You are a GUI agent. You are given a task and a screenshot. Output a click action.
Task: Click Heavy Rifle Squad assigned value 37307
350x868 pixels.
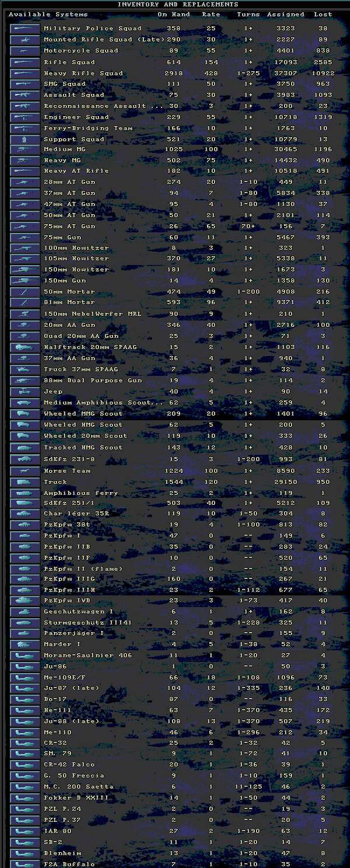[x=286, y=73]
